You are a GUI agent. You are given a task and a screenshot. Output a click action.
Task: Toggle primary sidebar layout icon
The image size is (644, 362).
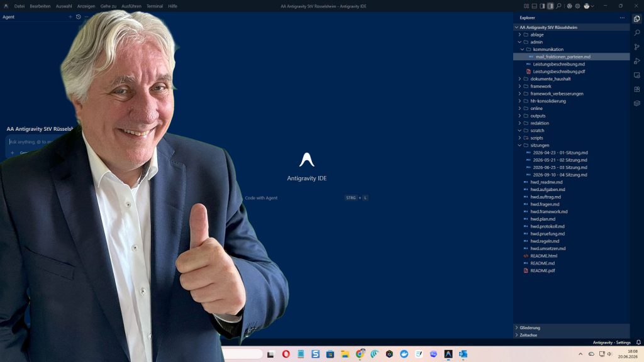(x=542, y=6)
